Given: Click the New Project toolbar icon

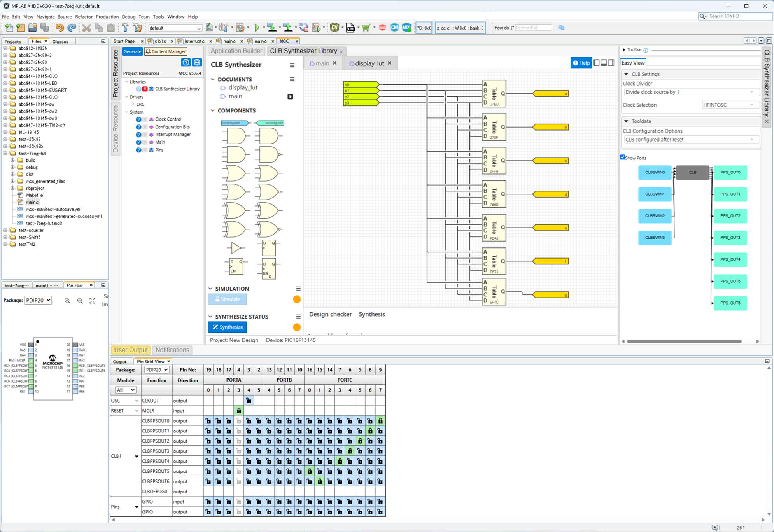Looking at the screenshot, I should pyautogui.click(x=20, y=28).
